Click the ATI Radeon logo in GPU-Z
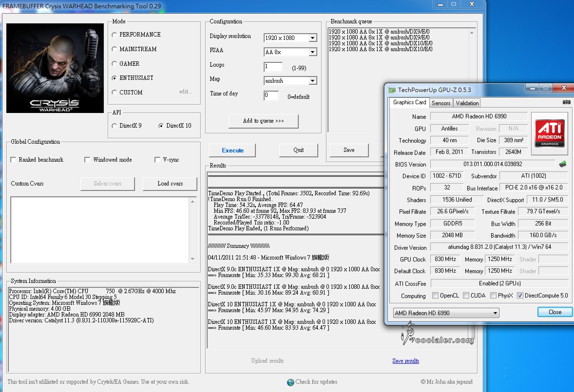This screenshot has height=392, width=574. pyautogui.click(x=550, y=133)
